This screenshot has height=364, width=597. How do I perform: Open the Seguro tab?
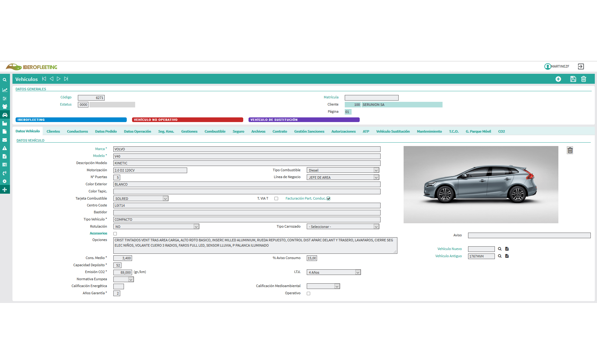238,131
